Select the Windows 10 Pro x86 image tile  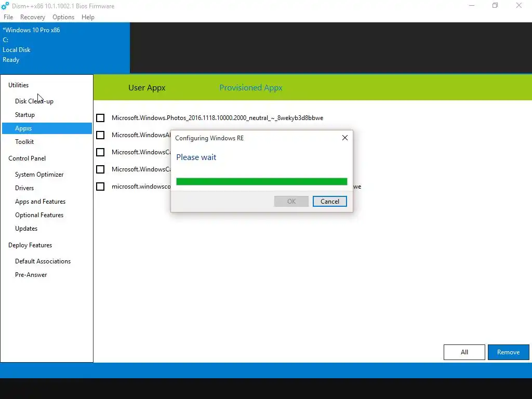pyautogui.click(x=65, y=48)
